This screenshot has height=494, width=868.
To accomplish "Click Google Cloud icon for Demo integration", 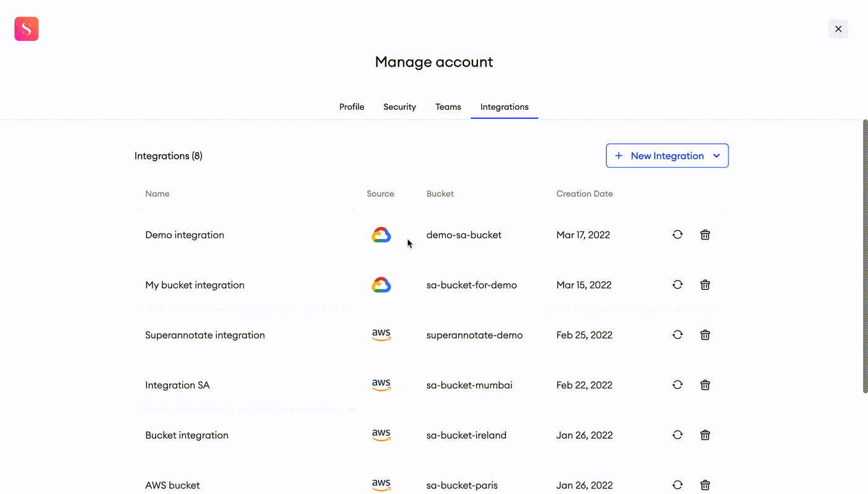I will tap(381, 235).
